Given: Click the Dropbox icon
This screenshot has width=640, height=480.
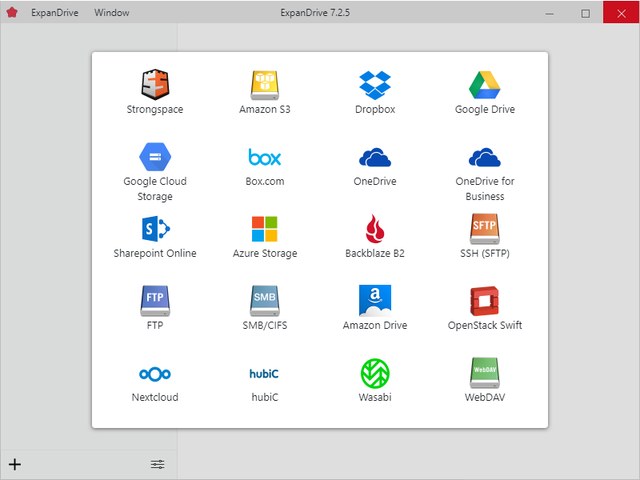Looking at the screenshot, I should click(375, 84).
